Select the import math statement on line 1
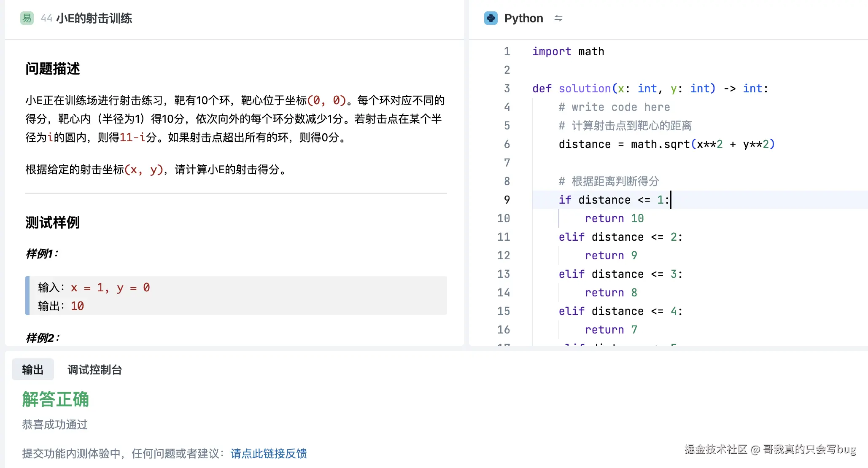 coord(568,51)
